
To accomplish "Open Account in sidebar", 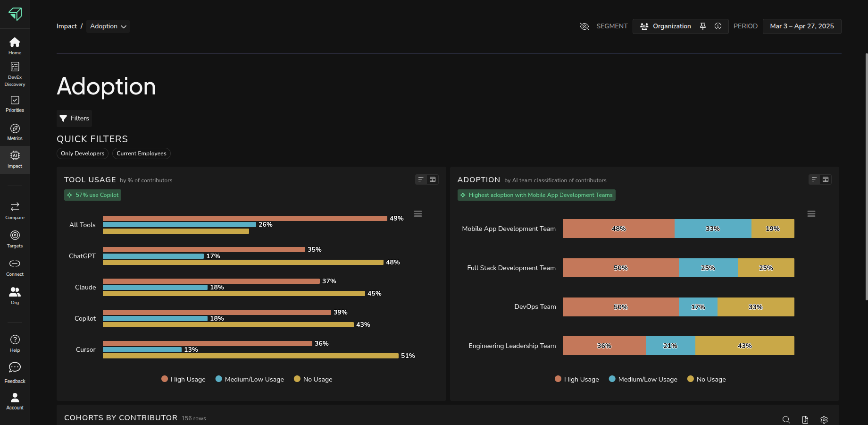I will [x=15, y=401].
